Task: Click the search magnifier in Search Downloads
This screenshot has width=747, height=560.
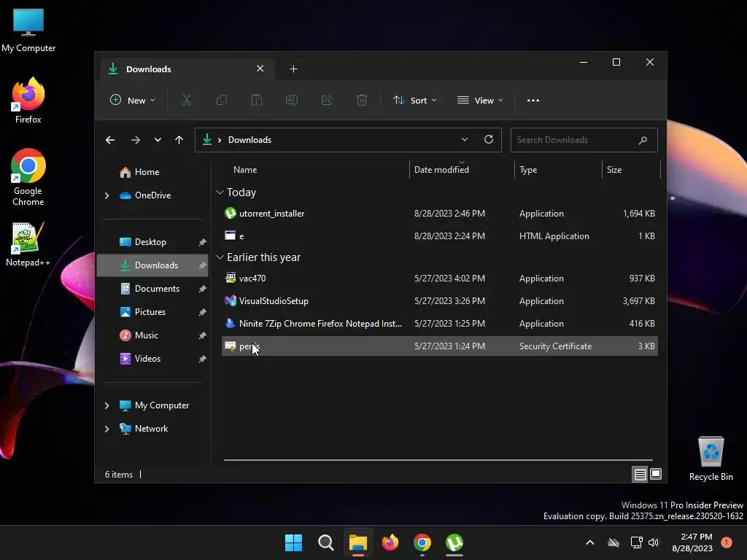Action: pyautogui.click(x=643, y=140)
